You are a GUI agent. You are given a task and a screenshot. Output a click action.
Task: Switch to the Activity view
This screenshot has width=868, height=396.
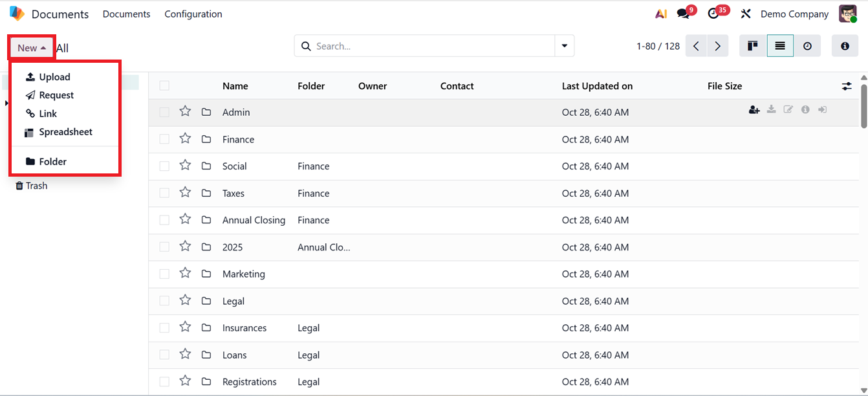pos(807,46)
